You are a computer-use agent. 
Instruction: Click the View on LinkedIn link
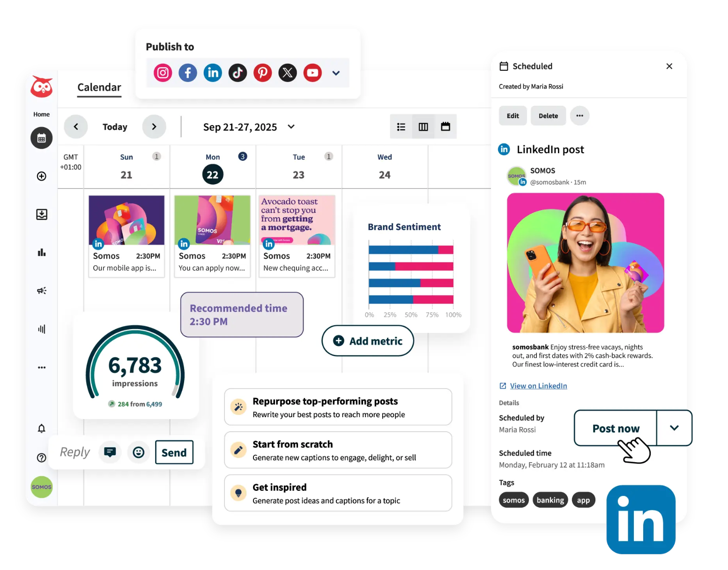538,385
